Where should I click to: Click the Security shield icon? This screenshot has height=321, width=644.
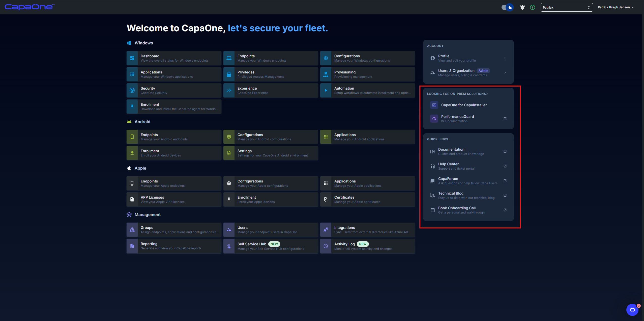point(132,90)
